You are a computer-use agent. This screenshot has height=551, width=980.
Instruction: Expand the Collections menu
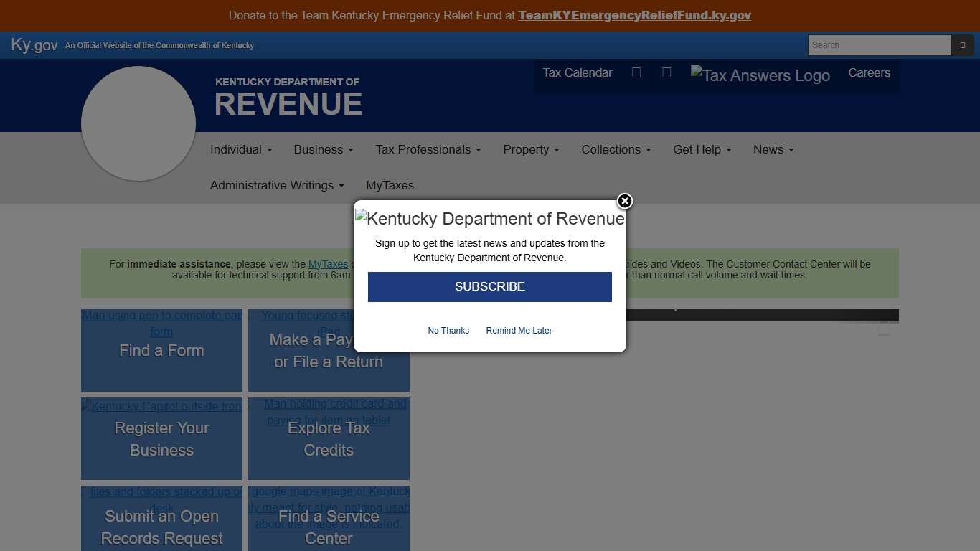(616, 149)
